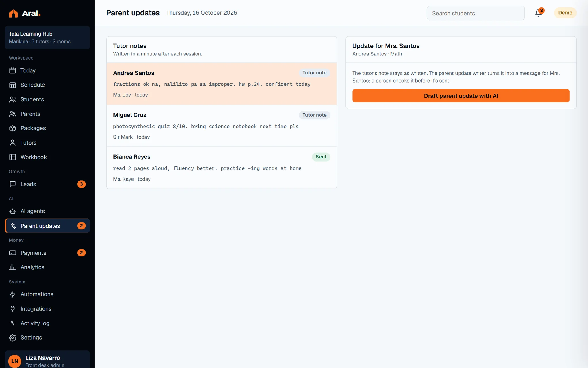Select the Students people icon
The image size is (588, 368).
coord(13,99)
